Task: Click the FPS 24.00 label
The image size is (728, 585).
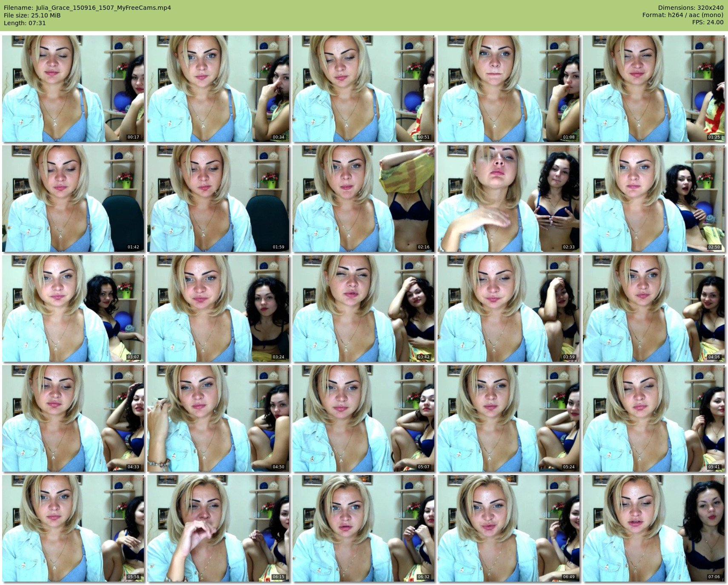Action: click(x=708, y=22)
